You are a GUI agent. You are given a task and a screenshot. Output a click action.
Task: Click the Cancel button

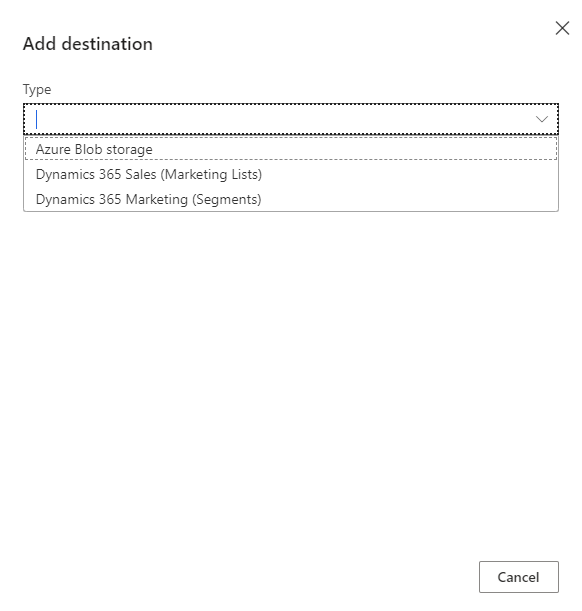[x=519, y=577]
